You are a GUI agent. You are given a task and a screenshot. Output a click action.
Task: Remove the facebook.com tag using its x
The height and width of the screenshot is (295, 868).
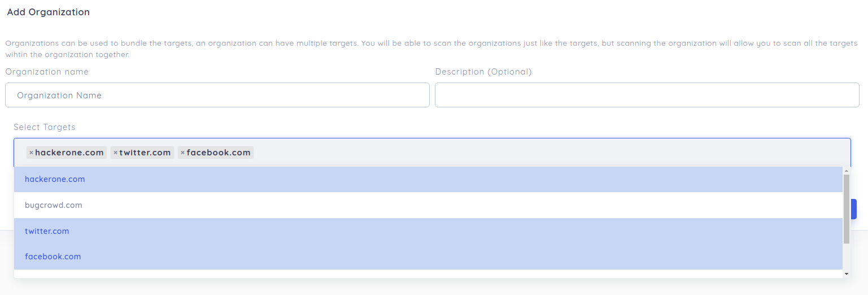point(182,153)
